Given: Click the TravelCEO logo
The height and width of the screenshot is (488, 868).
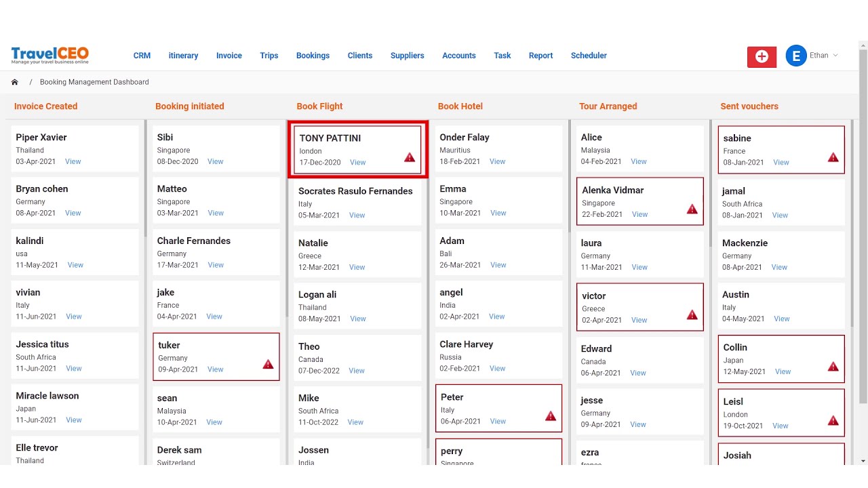Looking at the screenshot, I should click(50, 56).
